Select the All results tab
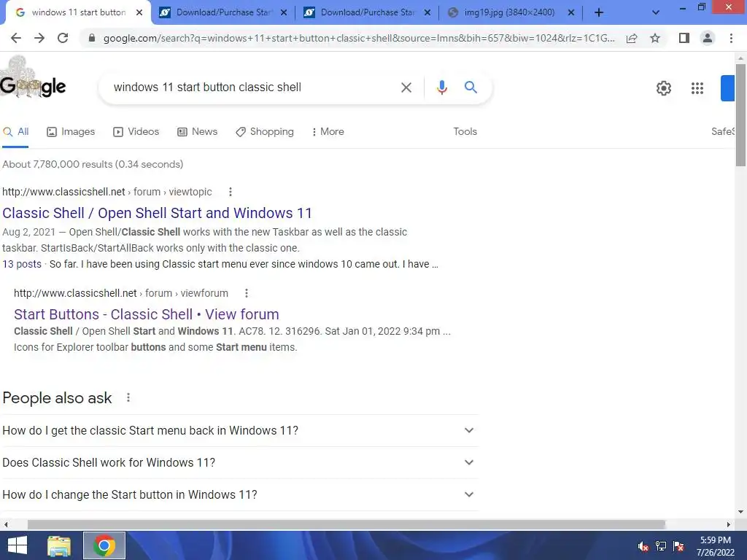The width and height of the screenshot is (747, 560). tap(16, 132)
